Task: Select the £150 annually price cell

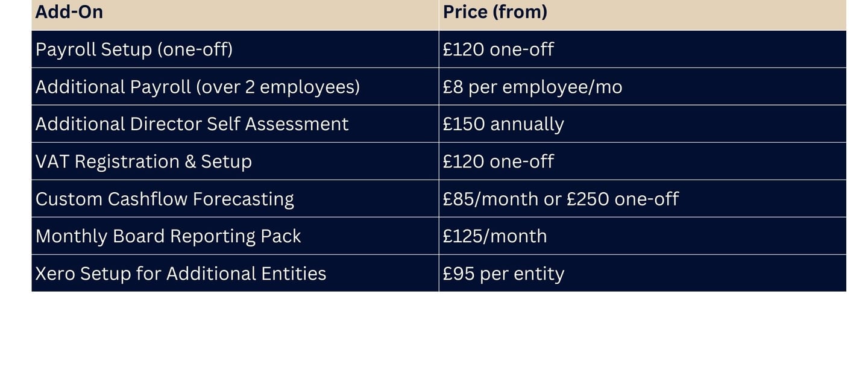Action: click(x=643, y=124)
